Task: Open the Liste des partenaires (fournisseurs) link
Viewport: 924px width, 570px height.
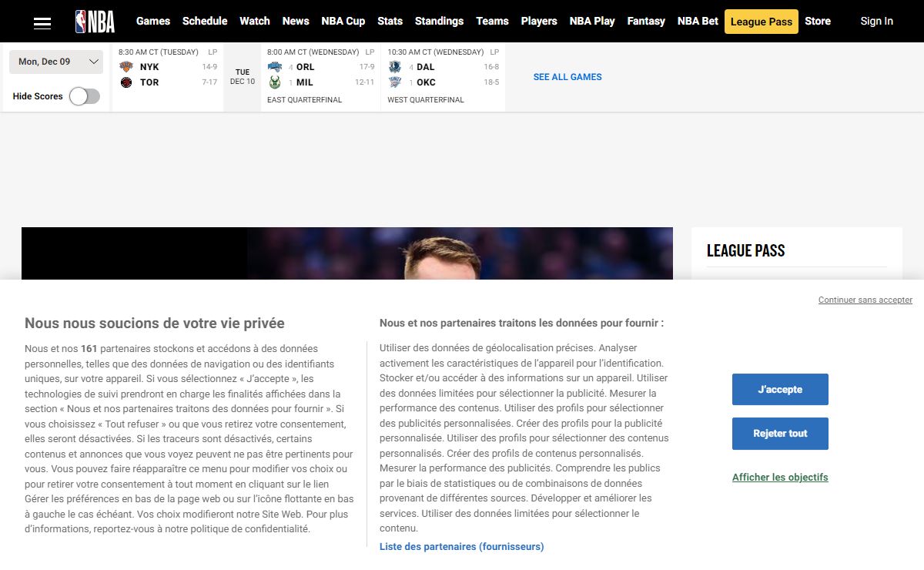Action: 462,547
